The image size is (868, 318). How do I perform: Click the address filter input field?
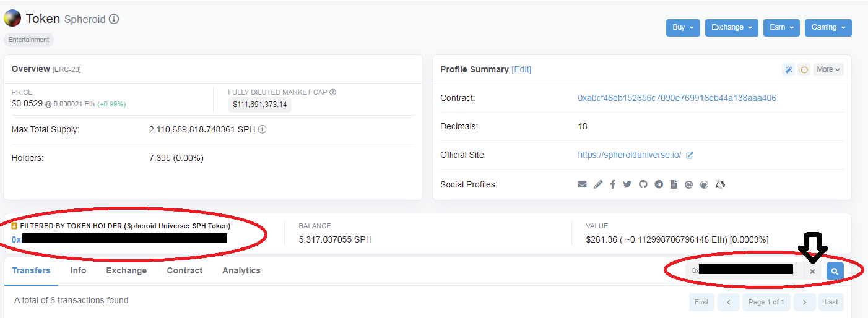tap(745, 271)
